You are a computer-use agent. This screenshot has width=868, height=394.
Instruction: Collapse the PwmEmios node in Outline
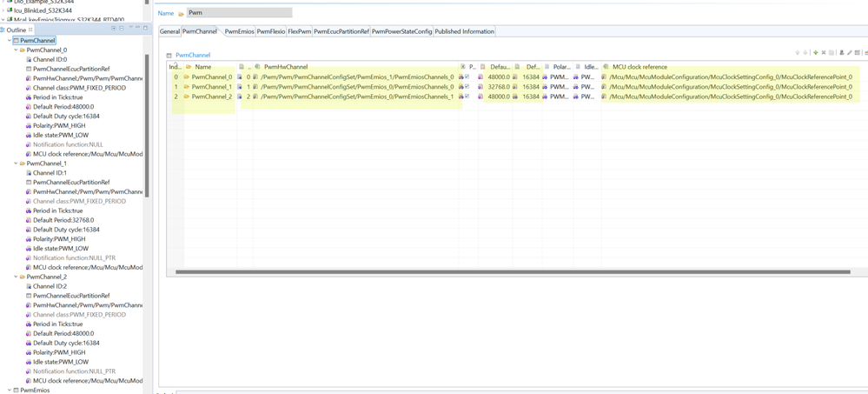pos(10,391)
